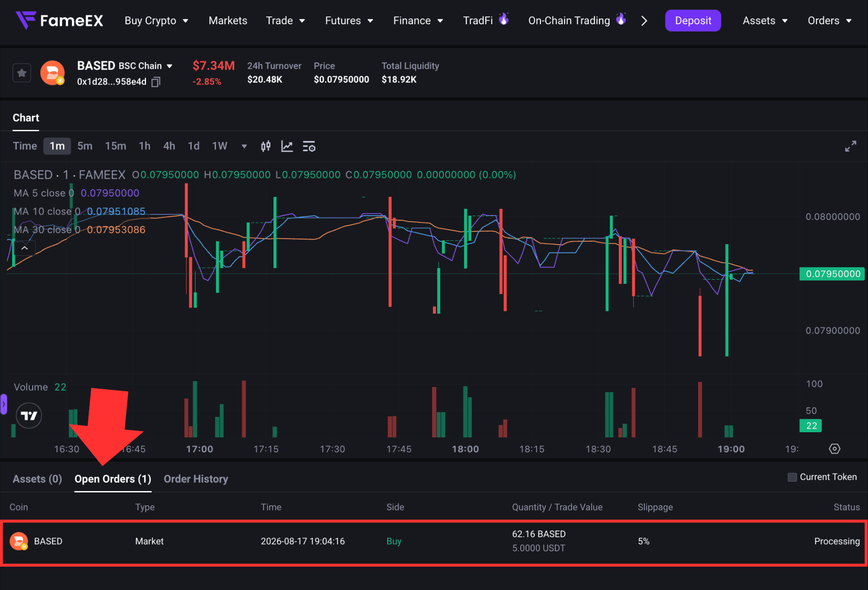This screenshot has height=590, width=868.
Task: Click the Total Liquidity $18.92K value
Action: (x=399, y=79)
